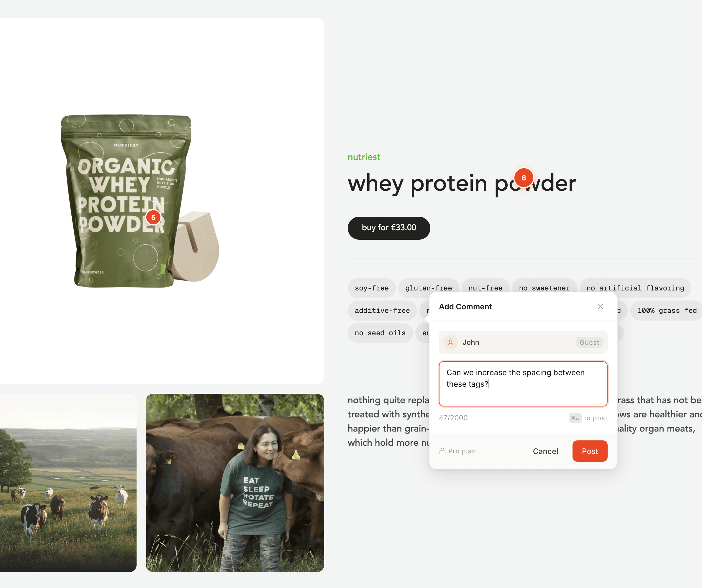Select the soy-free tag
702x588 pixels.
tap(371, 288)
